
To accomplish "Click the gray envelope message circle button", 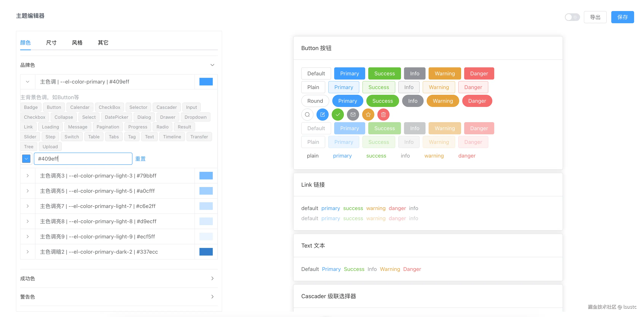I will 353,115.
